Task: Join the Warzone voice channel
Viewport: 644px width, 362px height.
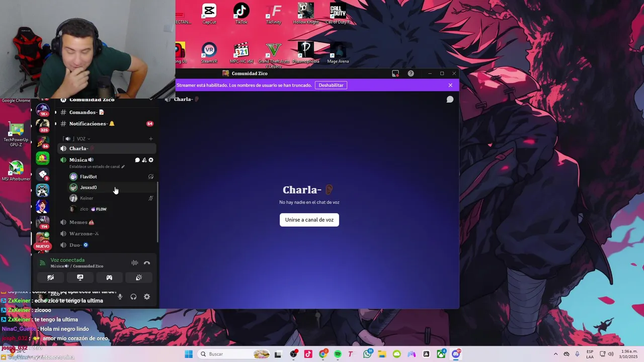Action: click(x=107, y=234)
